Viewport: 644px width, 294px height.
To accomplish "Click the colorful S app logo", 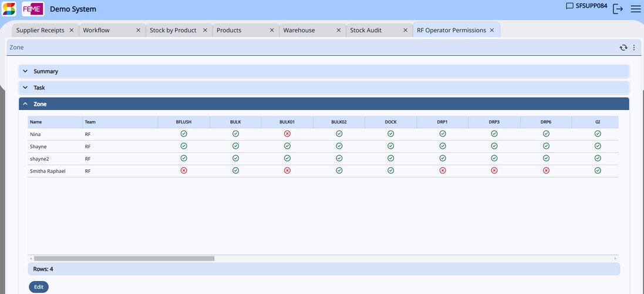I will click(9, 9).
